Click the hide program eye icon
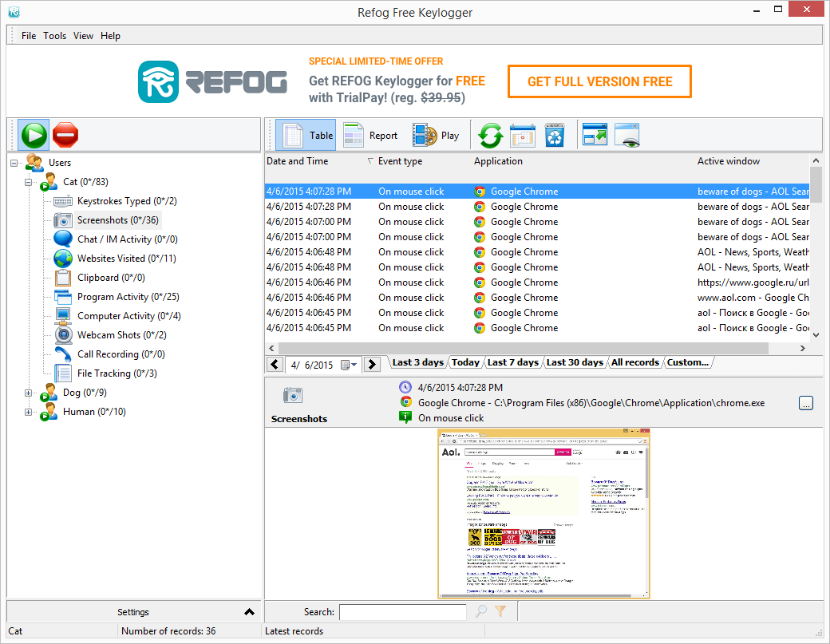Viewport: 830px width, 644px height. tap(627, 135)
